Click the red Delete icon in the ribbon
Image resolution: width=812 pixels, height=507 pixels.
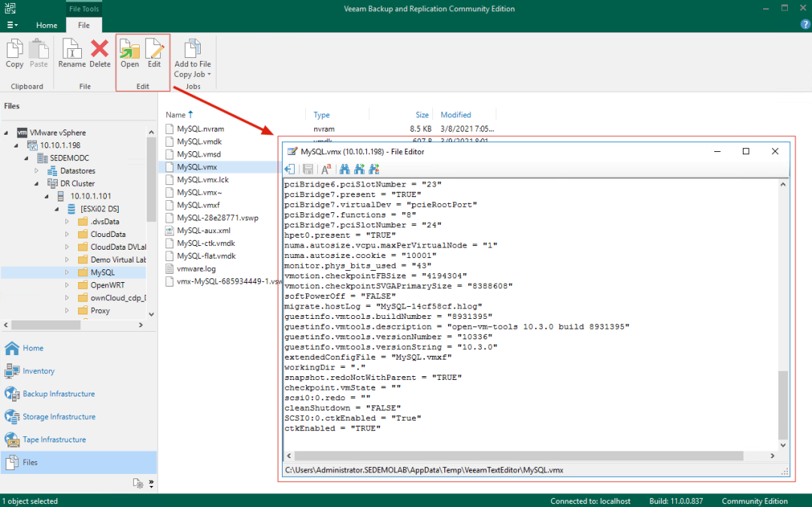[99, 49]
